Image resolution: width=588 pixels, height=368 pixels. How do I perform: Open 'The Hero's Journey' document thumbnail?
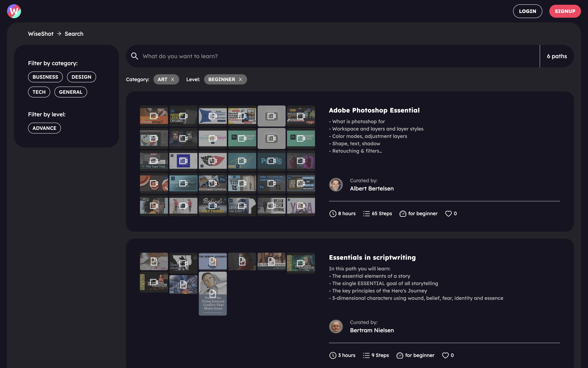click(x=213, y=261)
